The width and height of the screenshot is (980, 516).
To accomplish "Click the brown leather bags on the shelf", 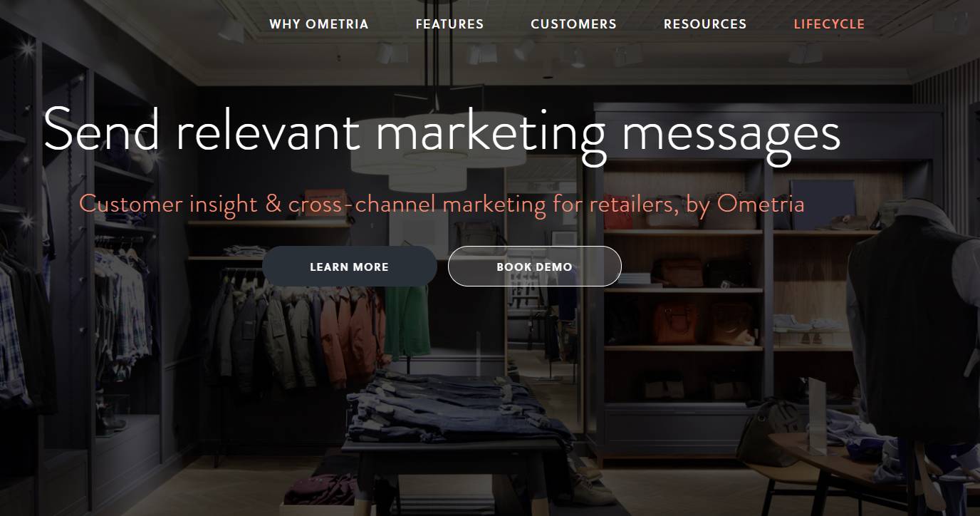I will pyautogui.click(x=705, y=320).
